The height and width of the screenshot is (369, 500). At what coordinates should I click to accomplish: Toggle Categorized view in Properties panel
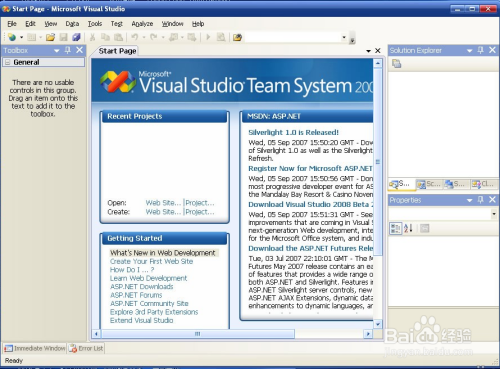pyautogui.click(x=396, y=229)
